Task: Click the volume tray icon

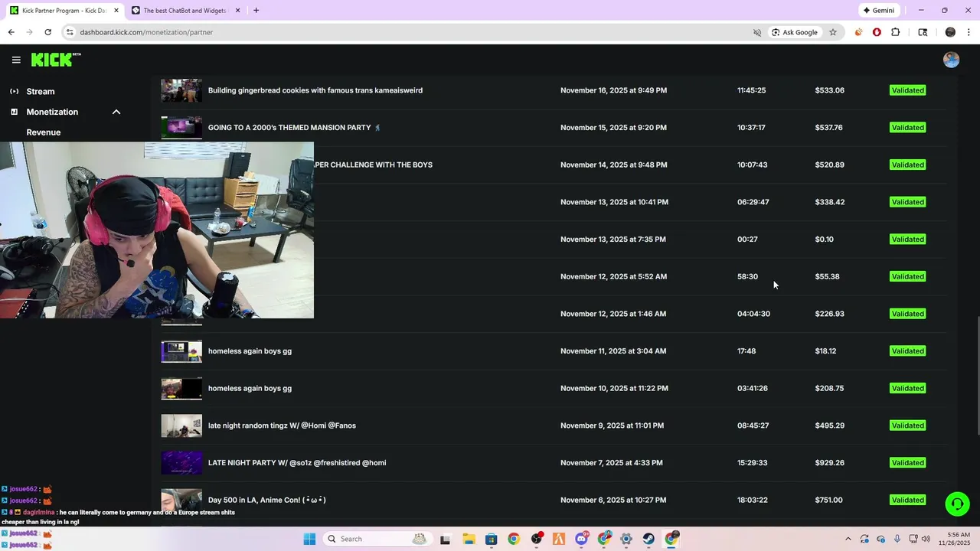Action: [x=926, y=539]
